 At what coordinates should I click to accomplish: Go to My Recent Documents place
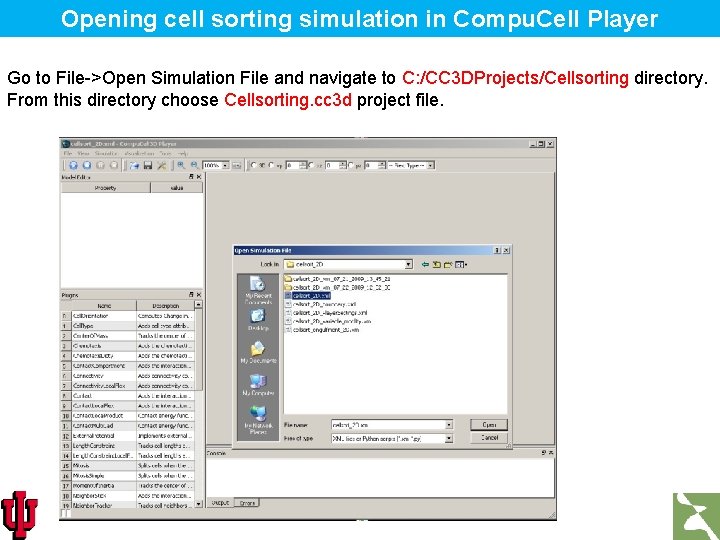(x=258, y=290)
